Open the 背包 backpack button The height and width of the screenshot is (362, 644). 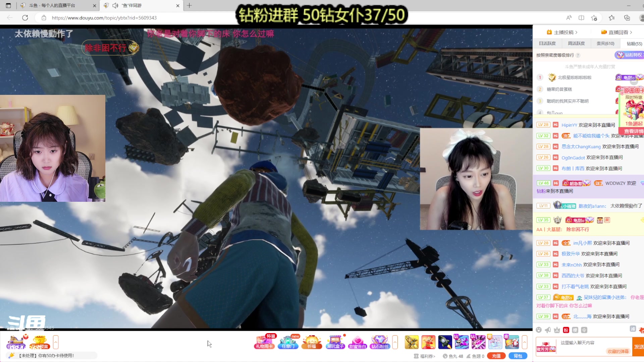pos(518,356)
